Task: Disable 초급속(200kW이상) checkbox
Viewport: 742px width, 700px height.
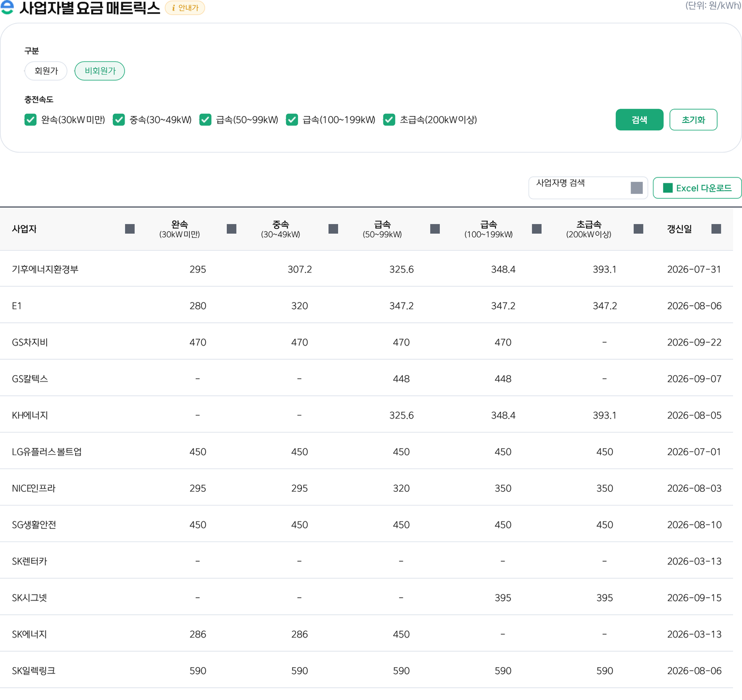Action: click(x=389, y=120)
